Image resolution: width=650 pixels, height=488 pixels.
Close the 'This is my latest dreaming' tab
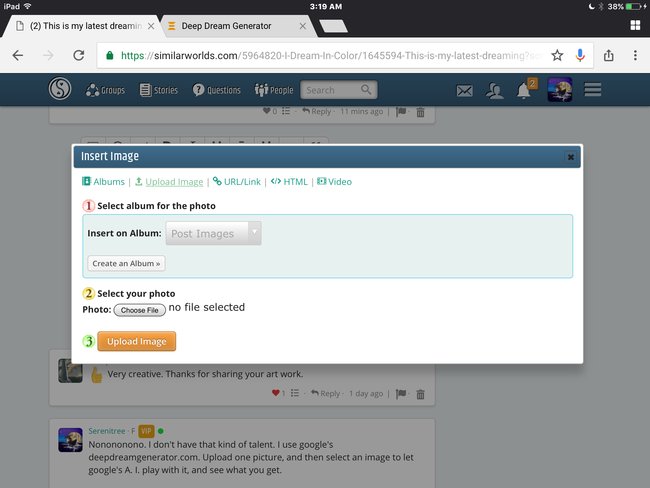click(151, 26)
